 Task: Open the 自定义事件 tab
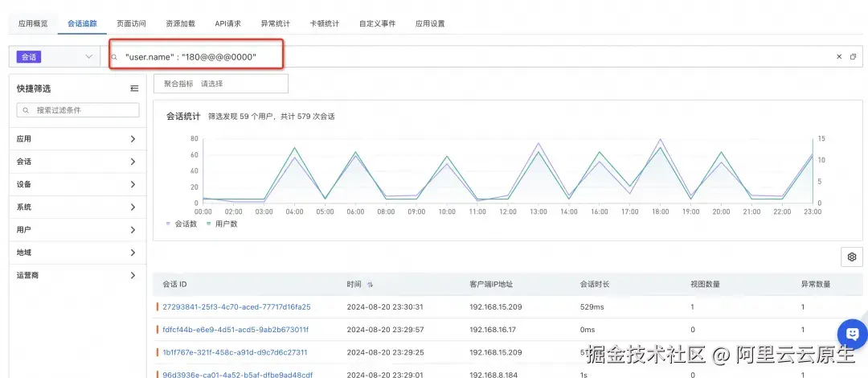(378, 24)
